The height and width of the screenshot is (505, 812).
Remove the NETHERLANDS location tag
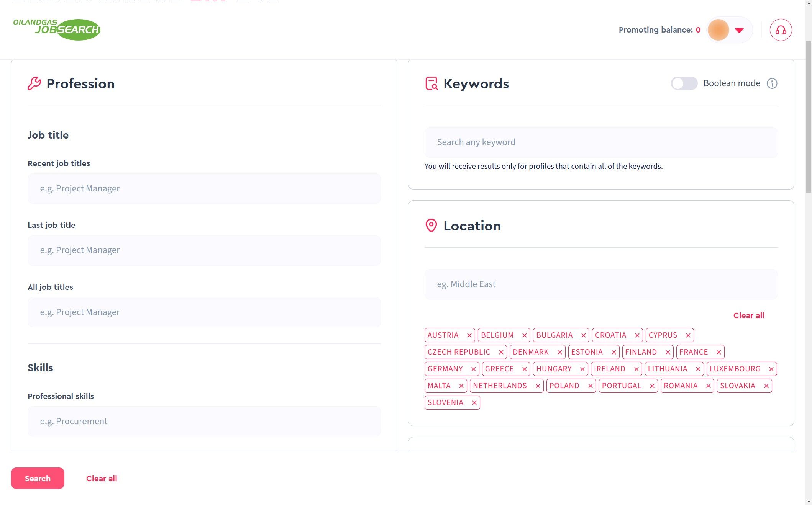[x=538, y=386]
